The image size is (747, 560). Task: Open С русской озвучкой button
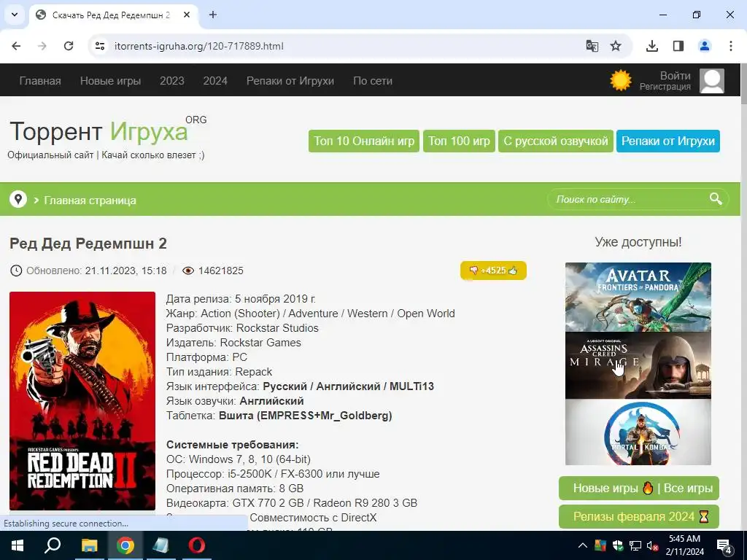pyautogui.click(x=555, y=141)
